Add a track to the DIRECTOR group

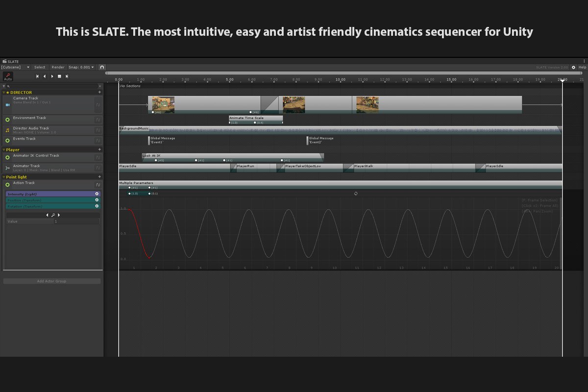coord(99,92)
